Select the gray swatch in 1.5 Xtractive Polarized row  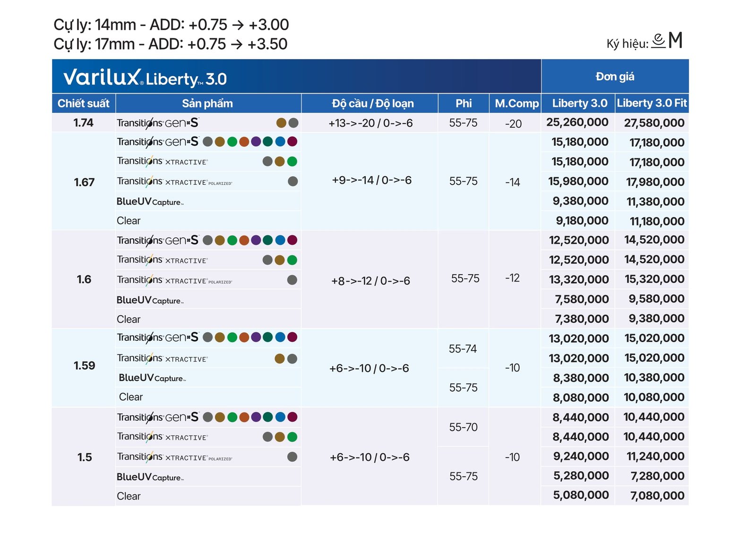(292, 457)
